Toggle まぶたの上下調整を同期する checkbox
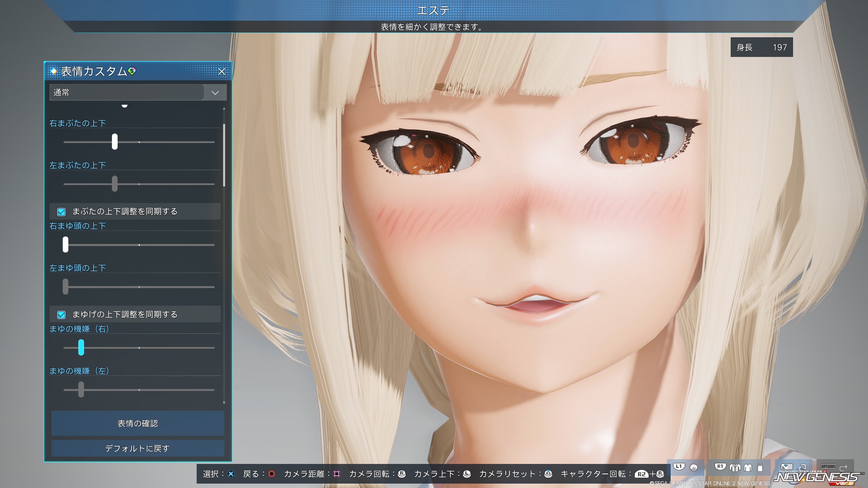 tap(61, 211)
